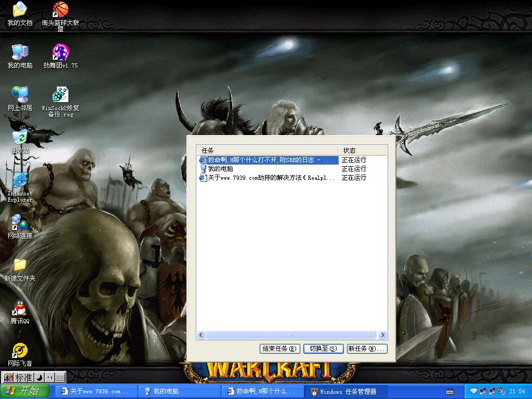Viewport: 532px width, 399px height.
Task: Click the wireless network tray icon
Action: click(473, 392)
